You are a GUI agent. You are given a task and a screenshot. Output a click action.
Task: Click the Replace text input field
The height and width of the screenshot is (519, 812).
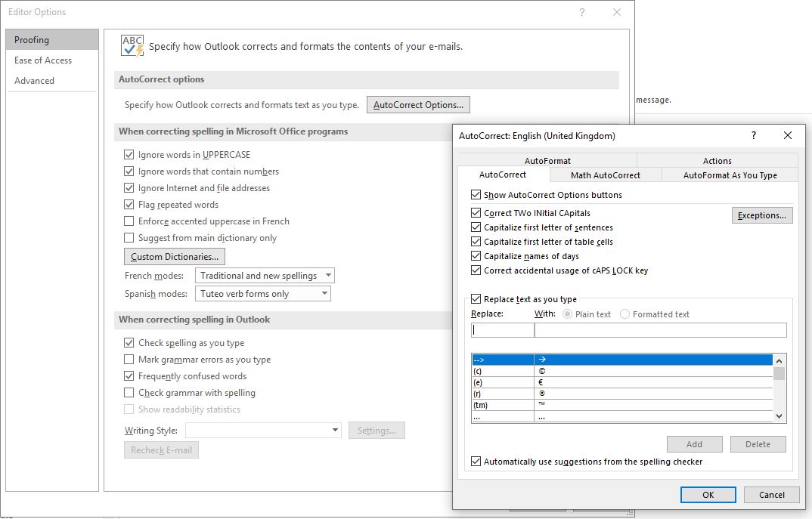tap(502, 329)
